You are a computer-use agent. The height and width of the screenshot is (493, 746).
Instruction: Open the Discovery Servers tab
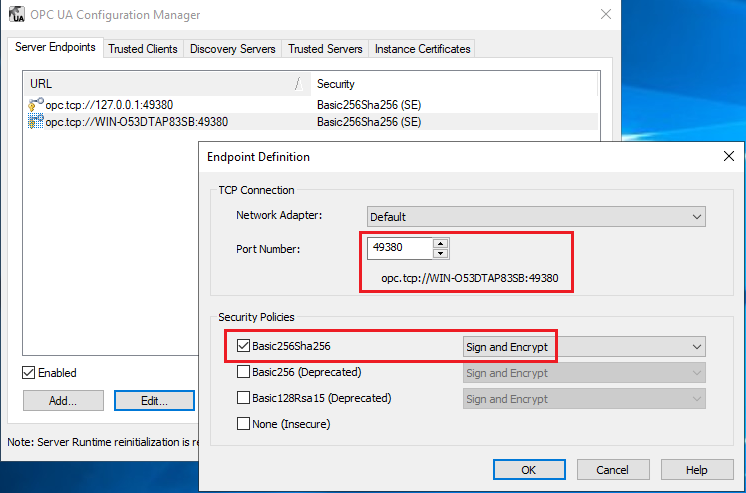click(x=233, y=48)
